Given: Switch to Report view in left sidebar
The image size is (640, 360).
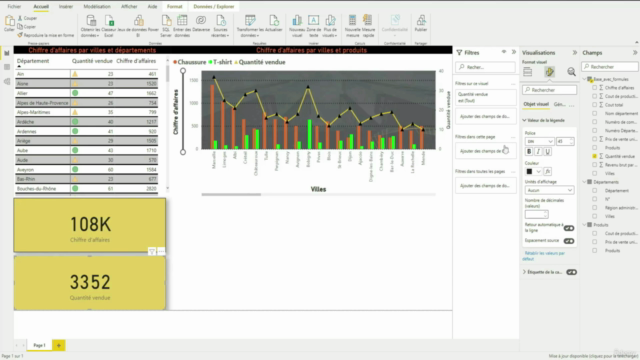Looking at the screenshot, I should 7,53.
